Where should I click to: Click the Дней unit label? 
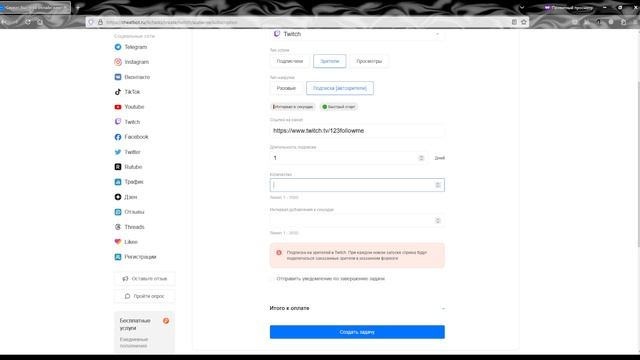pyautogui.click(x=440, y=158)
